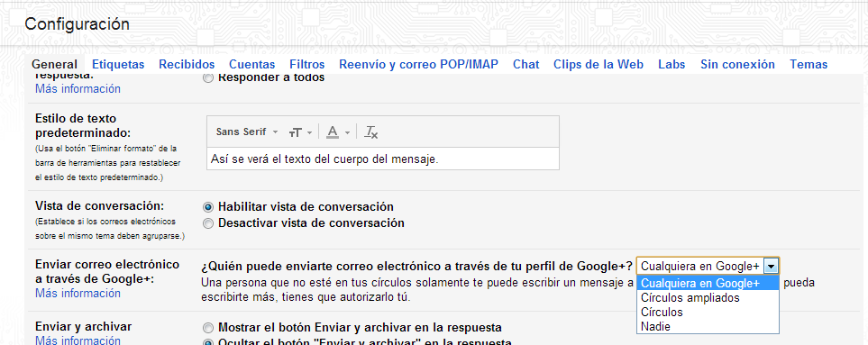Open Más información under respuesta

click(x=78, y=88)
